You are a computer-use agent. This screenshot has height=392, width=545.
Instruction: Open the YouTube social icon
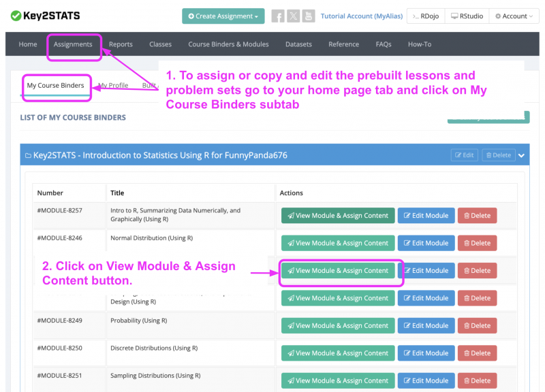coord(309,16)
